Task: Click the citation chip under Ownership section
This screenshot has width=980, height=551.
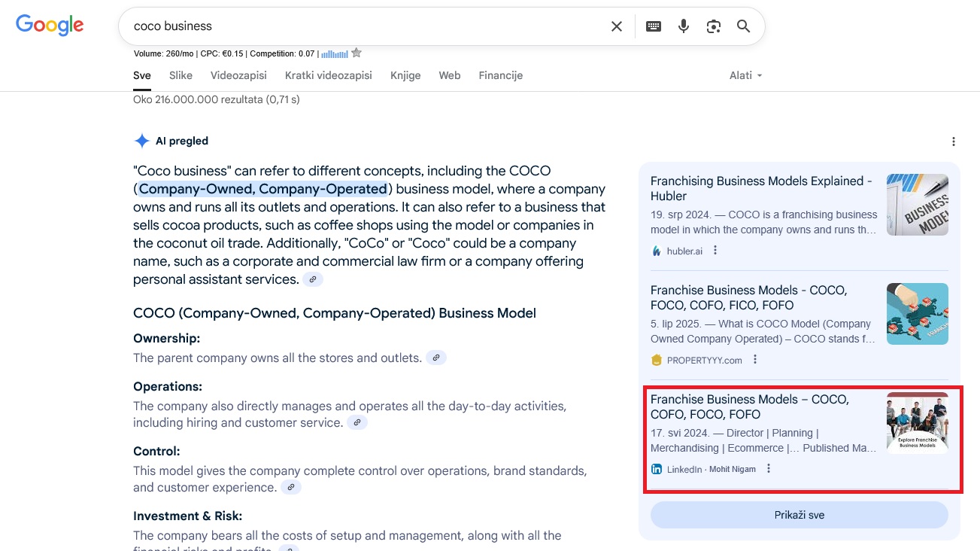Action: coord(436,358)
